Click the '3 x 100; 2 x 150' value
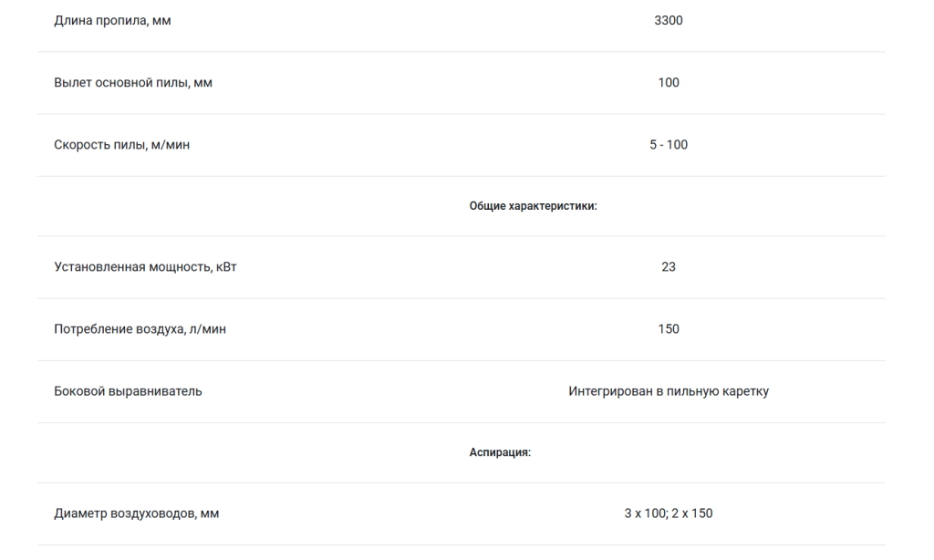 click(x=669, y=513)
